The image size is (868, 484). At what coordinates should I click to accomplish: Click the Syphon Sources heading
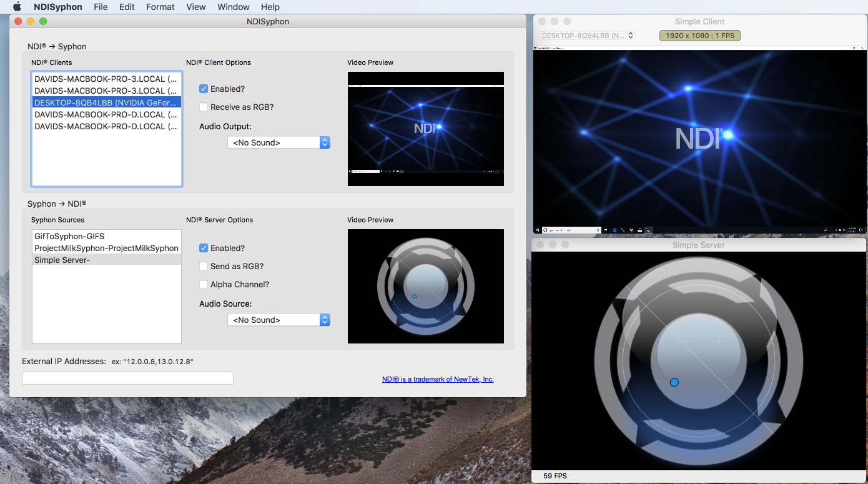pyautogui.click(x=58, y=220)
